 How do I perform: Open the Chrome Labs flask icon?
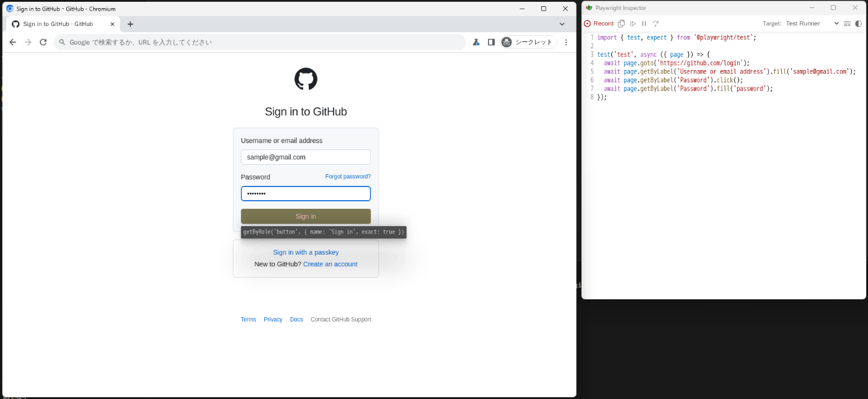(x=476, y=42)
